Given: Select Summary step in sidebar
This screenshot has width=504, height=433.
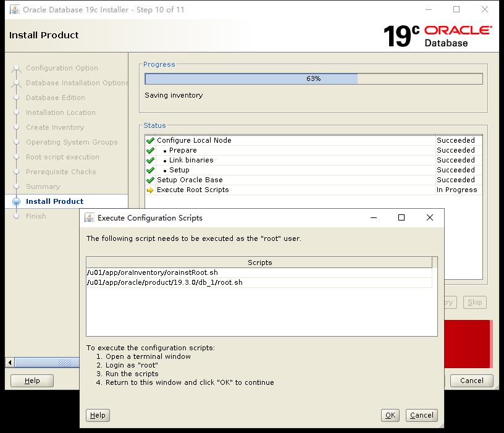Looking at the screenshot, I should coord(43,187).
